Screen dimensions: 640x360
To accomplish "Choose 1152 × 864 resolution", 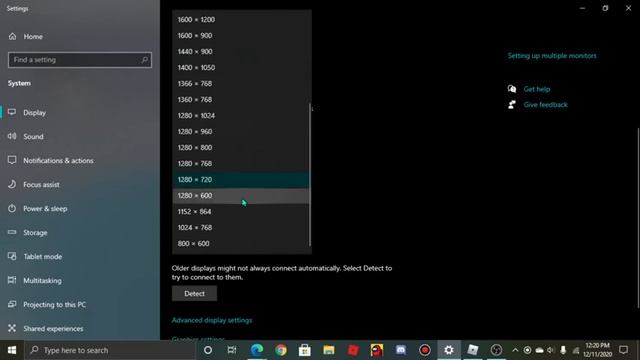I will tap(241, 211).
